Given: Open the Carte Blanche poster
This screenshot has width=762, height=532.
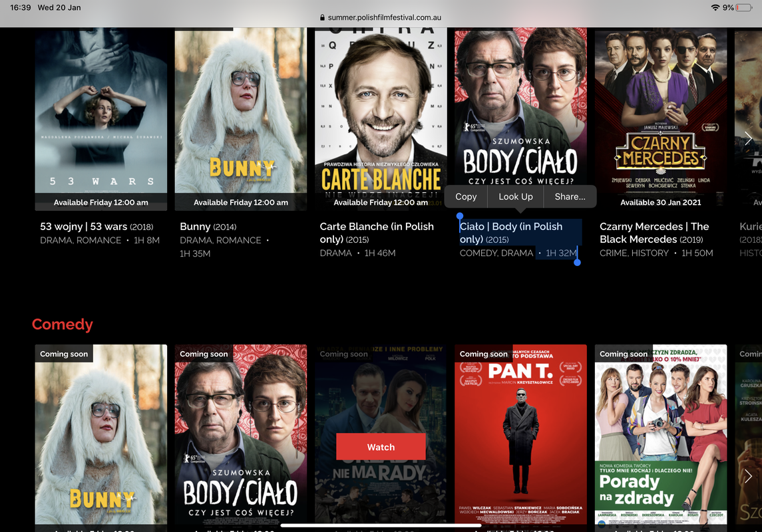Looking at the screenshot, I should [x=381, y=119].
